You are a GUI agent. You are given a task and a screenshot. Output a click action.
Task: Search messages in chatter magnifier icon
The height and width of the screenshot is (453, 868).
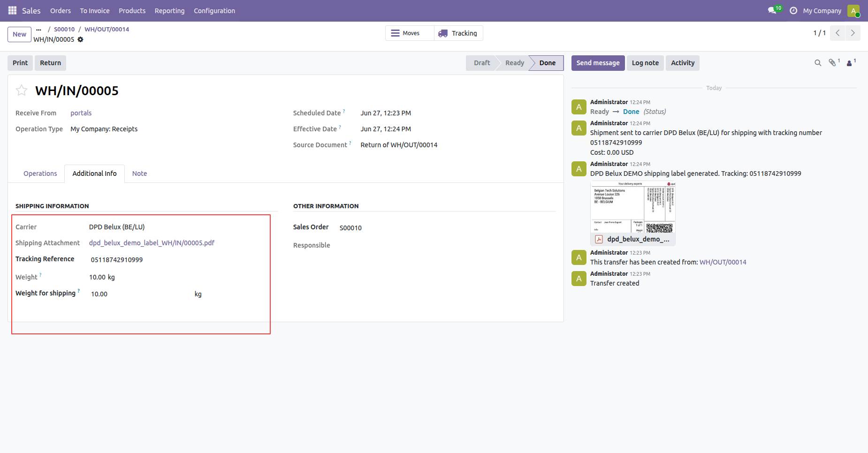[818, 63]
